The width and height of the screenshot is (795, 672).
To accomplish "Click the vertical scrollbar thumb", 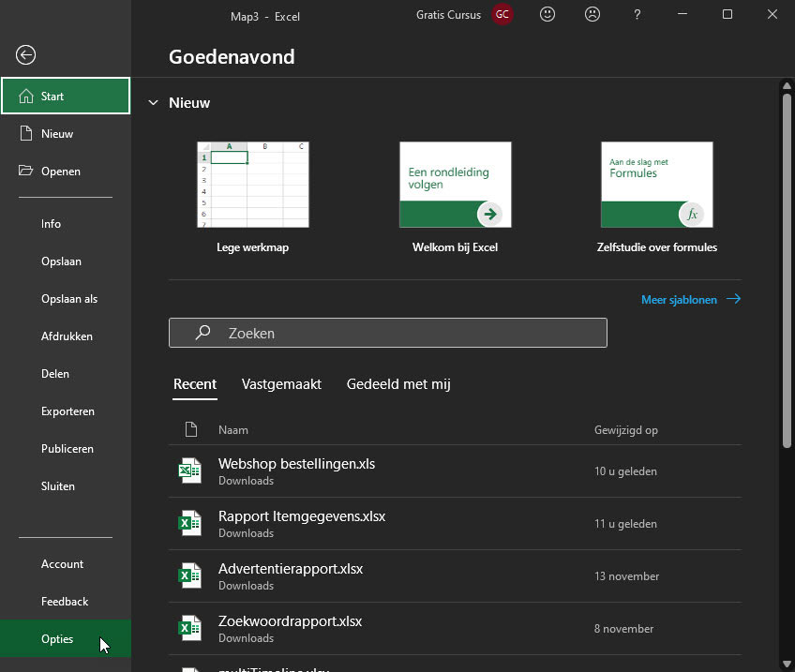I will pos(787,271).
